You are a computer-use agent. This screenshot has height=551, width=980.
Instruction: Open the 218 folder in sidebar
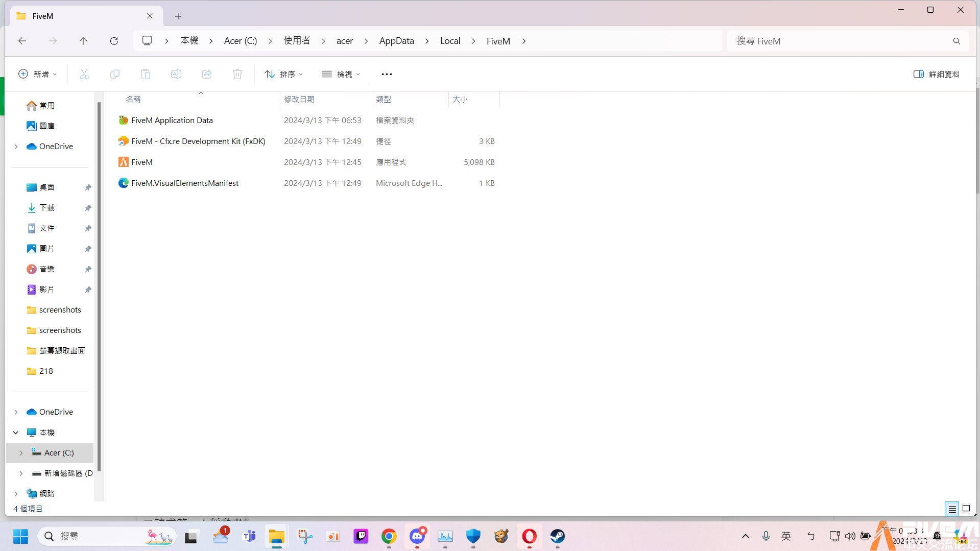(x=46, y=371)
